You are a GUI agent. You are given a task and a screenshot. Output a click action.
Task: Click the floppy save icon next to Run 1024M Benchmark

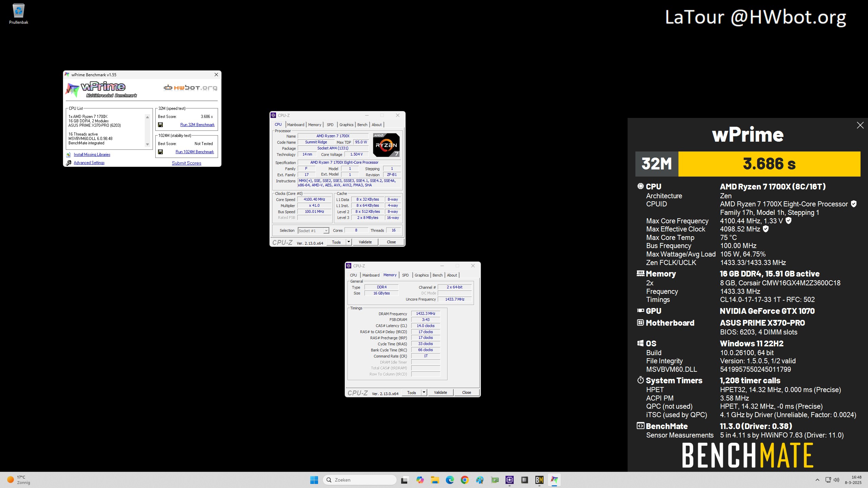point(160,152)
